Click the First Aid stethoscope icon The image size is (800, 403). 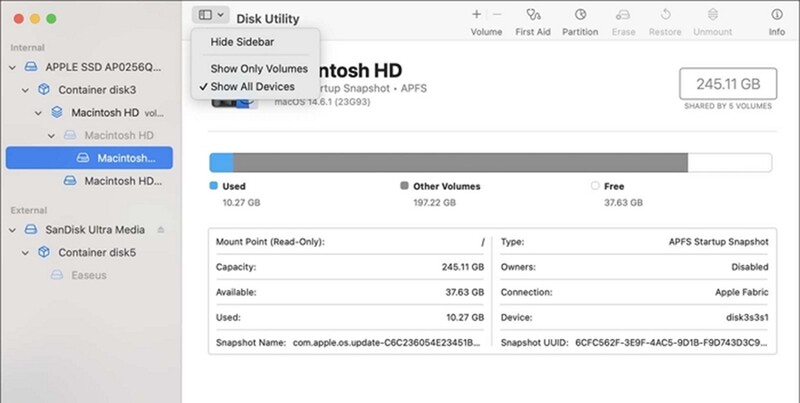[534, 15]
